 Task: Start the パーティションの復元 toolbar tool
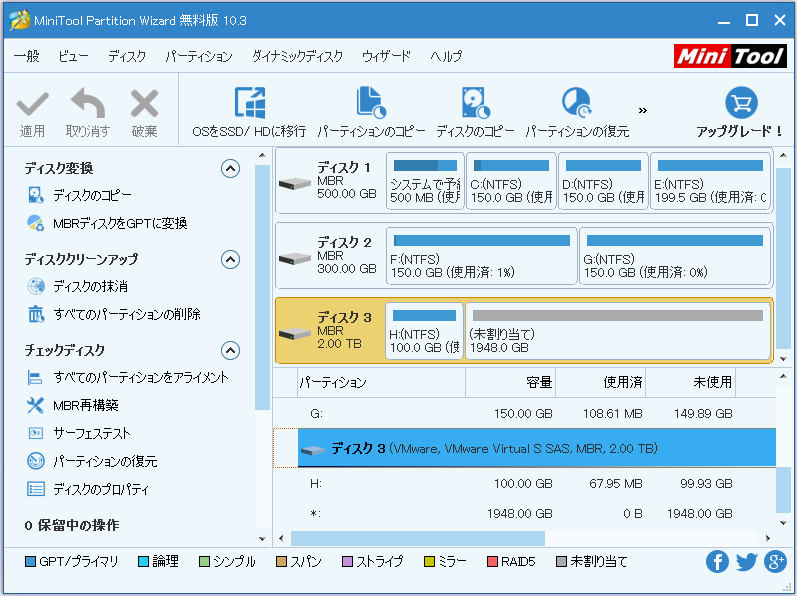point(577,104)
